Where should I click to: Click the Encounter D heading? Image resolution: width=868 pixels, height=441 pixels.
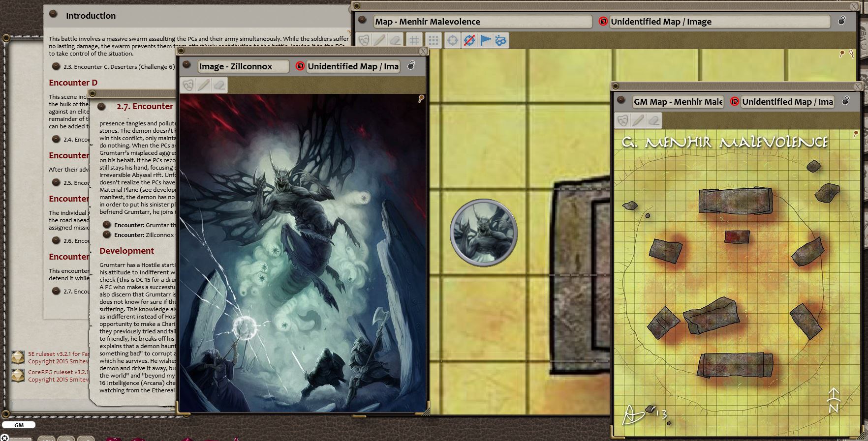73,83
